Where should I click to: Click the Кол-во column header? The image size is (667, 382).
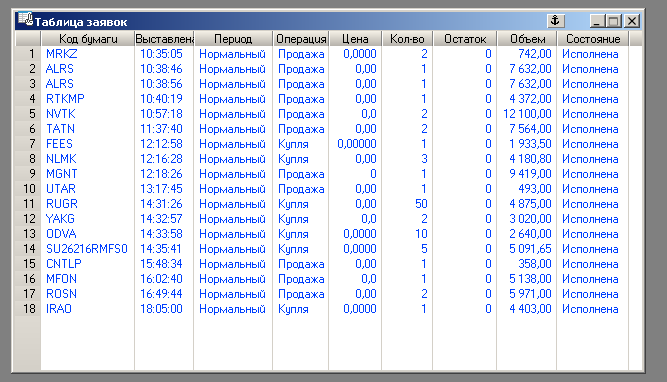coord(407,39)
